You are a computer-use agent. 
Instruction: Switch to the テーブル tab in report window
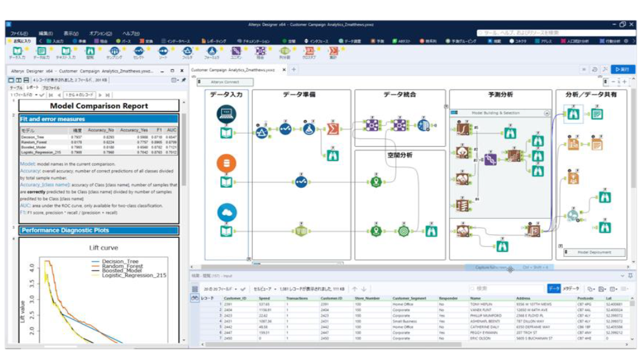(x=16, y=88)
